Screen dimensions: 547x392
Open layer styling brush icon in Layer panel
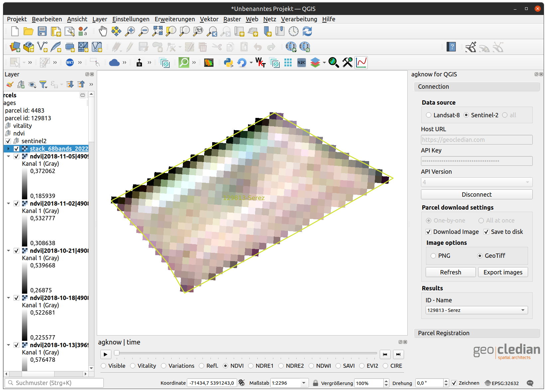coord(10,85)
